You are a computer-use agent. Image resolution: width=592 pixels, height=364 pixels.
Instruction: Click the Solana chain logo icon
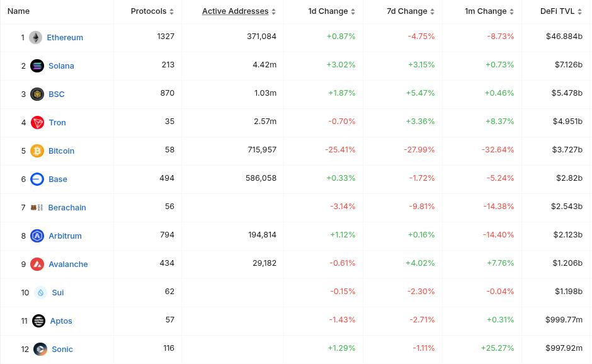click(37, 66)
